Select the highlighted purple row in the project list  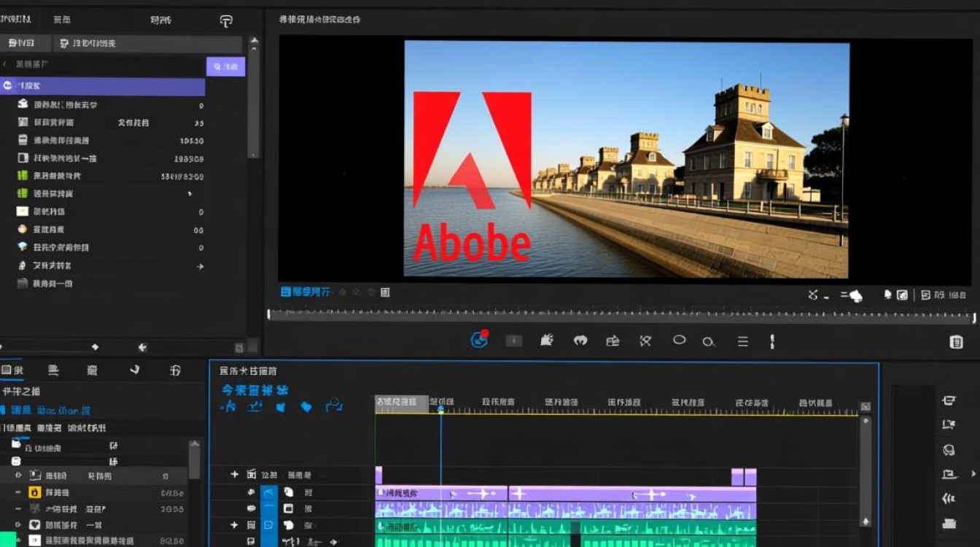click(x=102, y=86)
